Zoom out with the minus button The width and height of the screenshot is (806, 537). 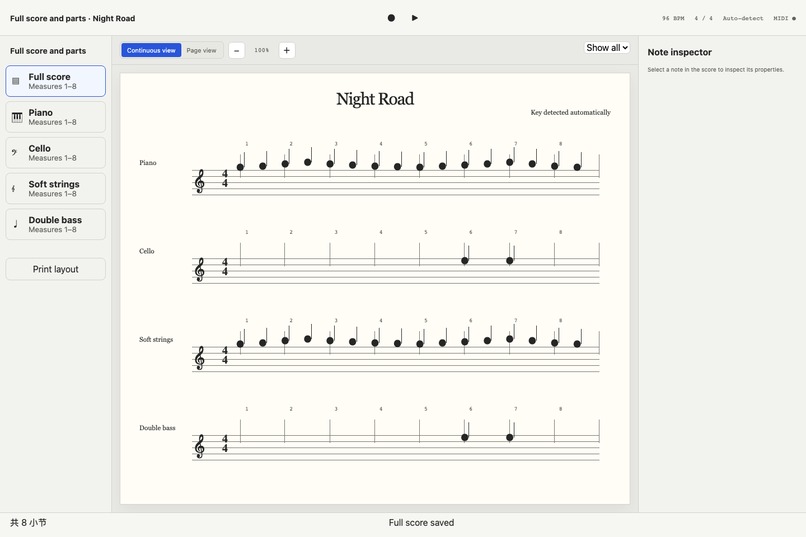click(236, 50)
